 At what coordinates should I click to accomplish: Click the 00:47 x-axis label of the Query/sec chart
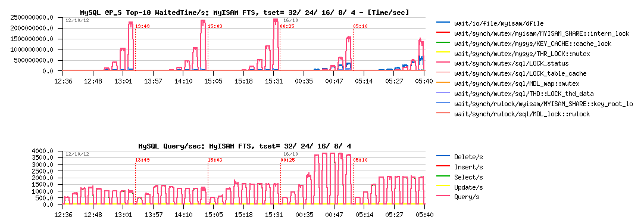pos(334,215)
